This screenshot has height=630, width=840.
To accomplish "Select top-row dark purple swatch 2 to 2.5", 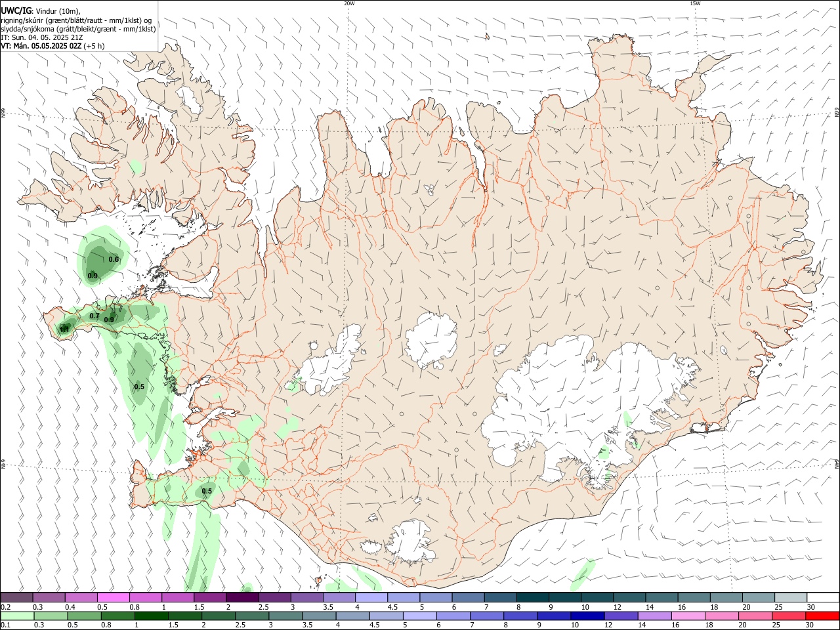I will pos(243,597).
